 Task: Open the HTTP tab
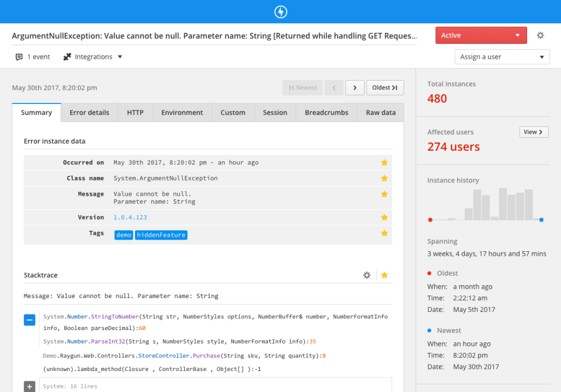point(135,113)
